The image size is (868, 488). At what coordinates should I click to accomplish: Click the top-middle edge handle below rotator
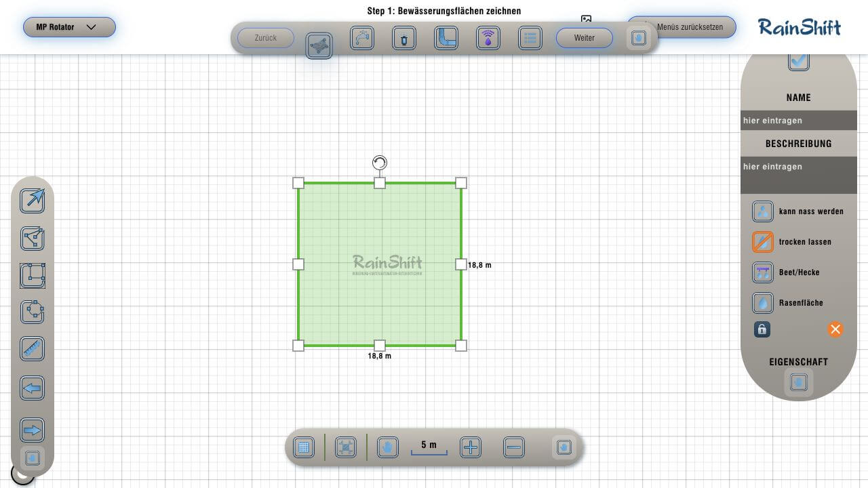point(380,183)
